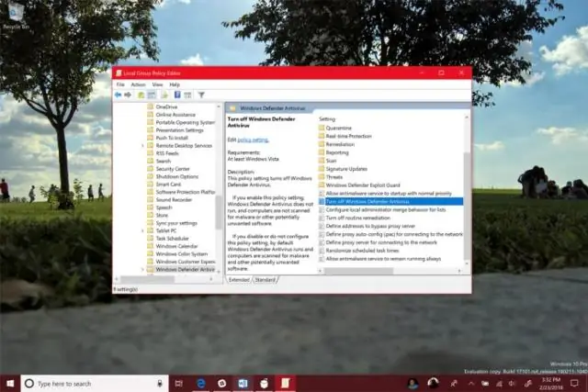Toggle the Show/Hide Console Tree toolbar icon
588x392 pixels.
(152, 95)
